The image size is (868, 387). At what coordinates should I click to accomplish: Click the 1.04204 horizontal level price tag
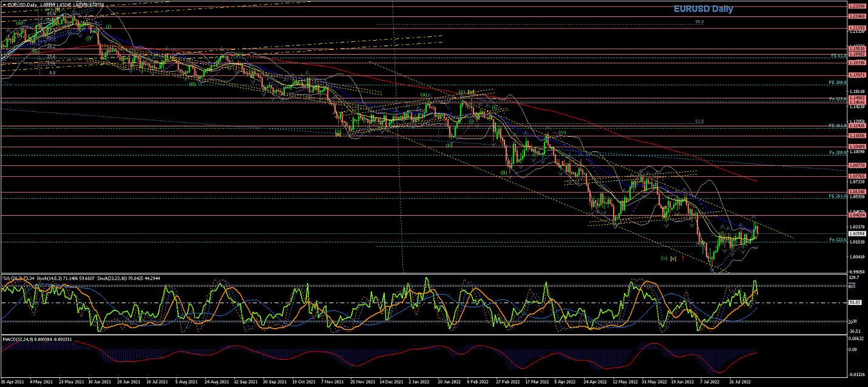pos(856,215)
